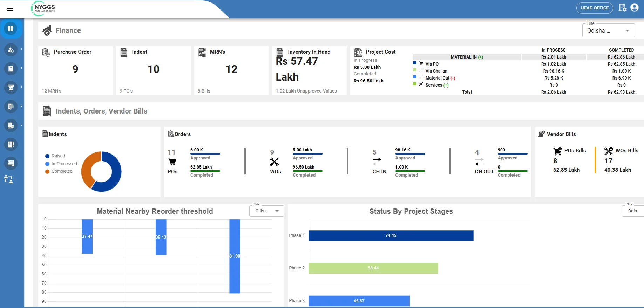Click the HEAD OFFICE button
Image resolution: width=644 pixels, height=308 pixels.
point(595,8)
